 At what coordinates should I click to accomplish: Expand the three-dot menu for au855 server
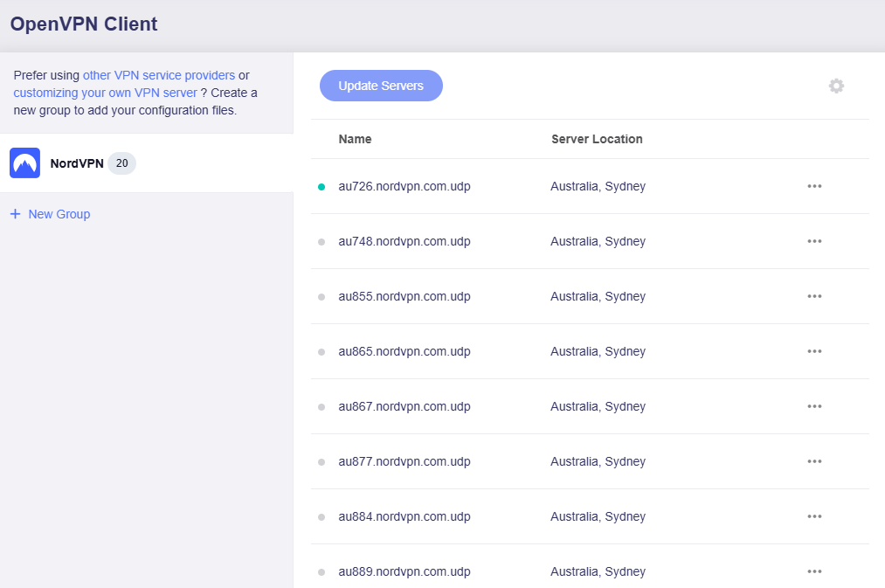pos(814,296)
